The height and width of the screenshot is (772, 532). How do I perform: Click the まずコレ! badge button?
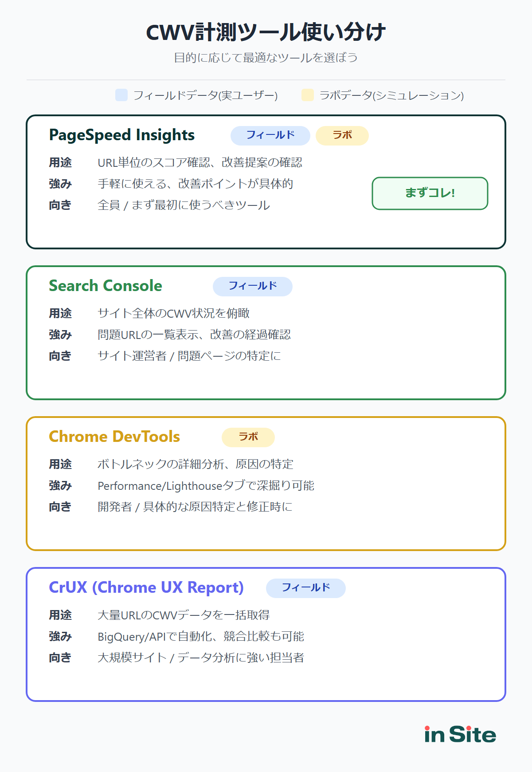tap(430, 193)
